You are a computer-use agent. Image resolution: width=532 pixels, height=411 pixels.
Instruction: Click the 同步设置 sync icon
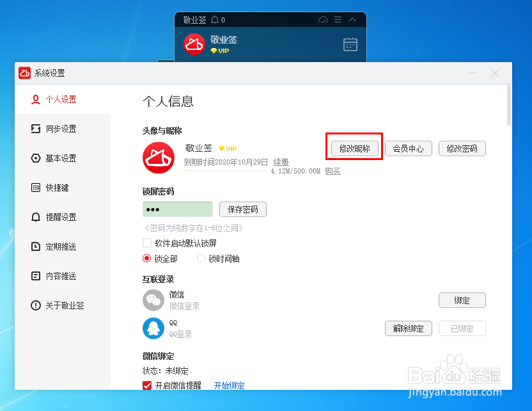pos(36,129)
